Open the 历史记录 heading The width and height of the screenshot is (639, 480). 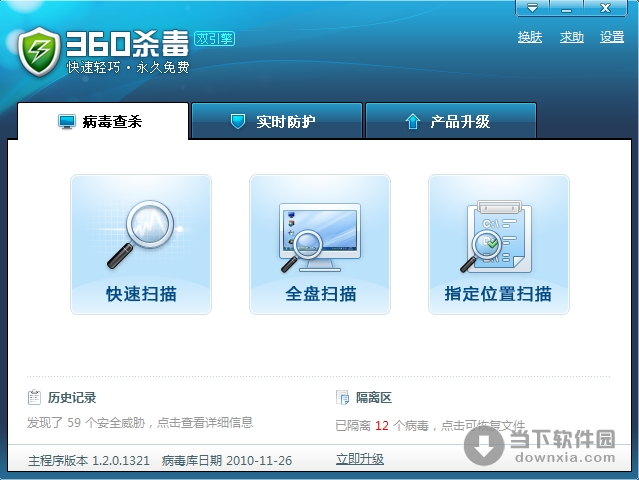72,397
